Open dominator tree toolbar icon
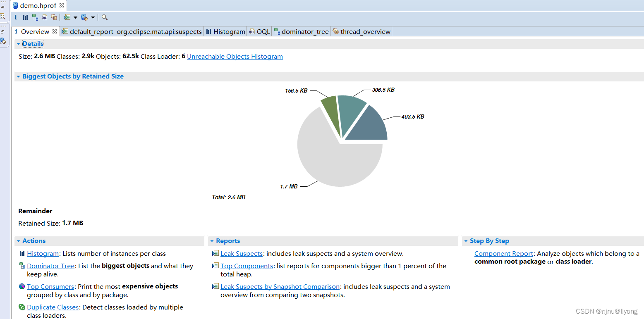The width and height of the screenshot is (644, 319). coord(35,17)
